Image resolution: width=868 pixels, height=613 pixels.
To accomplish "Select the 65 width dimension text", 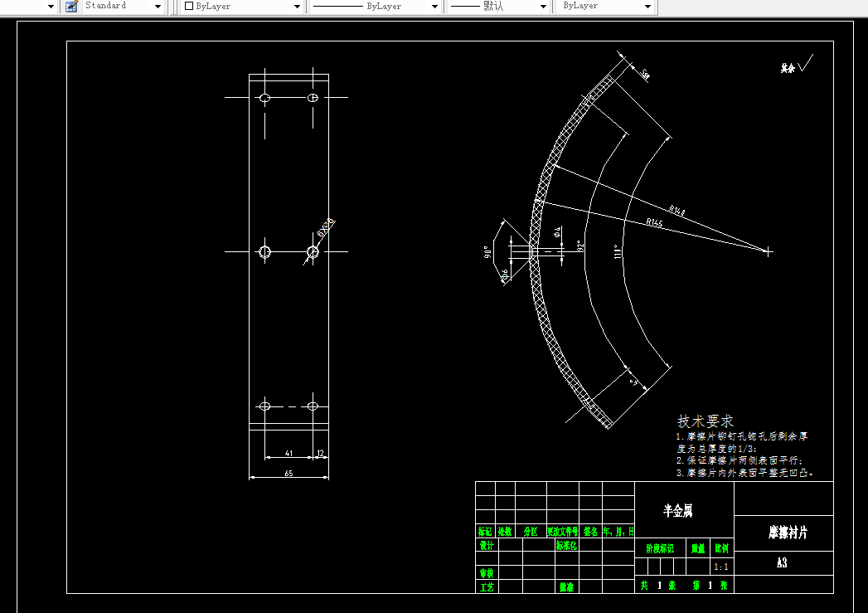I will click(x=289, y=473).
